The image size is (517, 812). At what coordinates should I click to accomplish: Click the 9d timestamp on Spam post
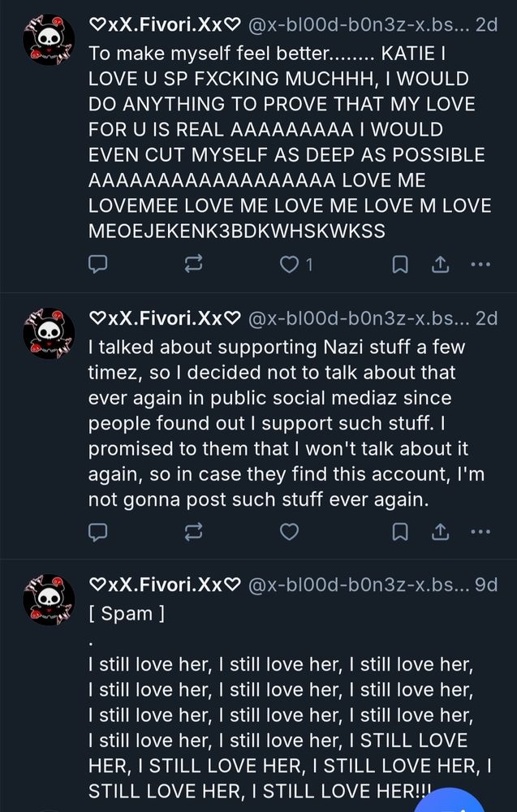pyautogui.click(x=485, y=585)
